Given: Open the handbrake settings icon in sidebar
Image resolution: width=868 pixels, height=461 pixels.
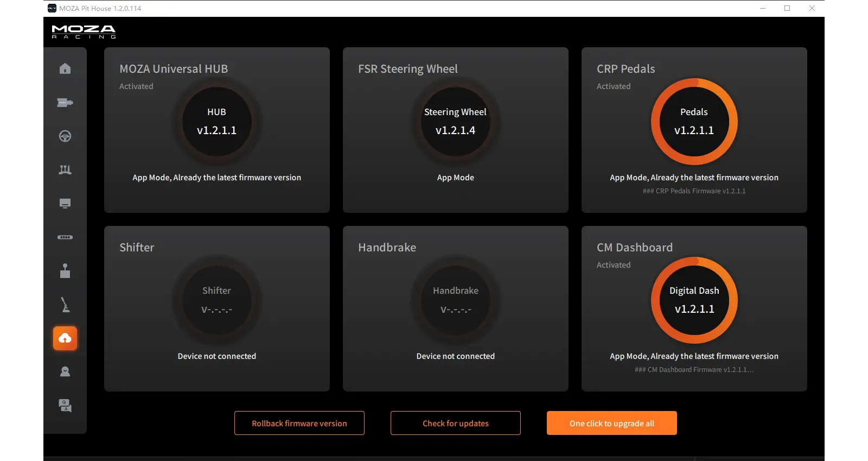Looking at the screenshot, I should [x=65, y=305].
